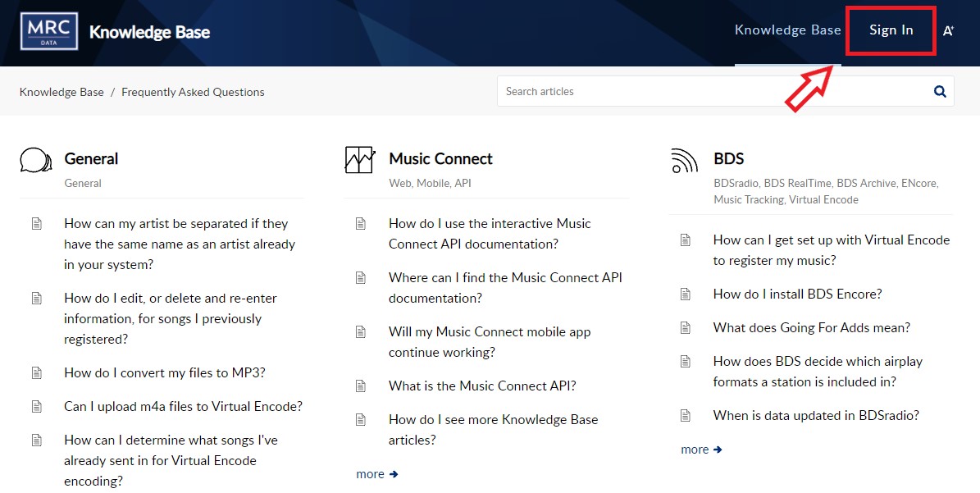Click the search magnifier icon
The image size is (980, 493).
939,91
